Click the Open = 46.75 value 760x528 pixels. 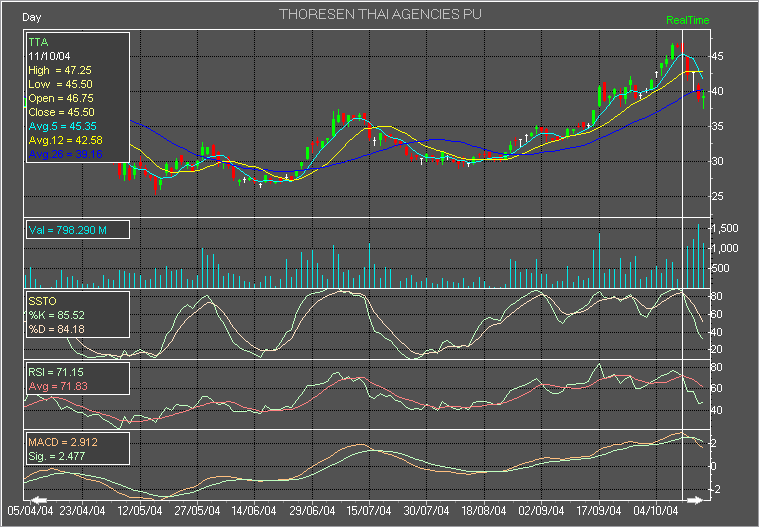point(61,98)
